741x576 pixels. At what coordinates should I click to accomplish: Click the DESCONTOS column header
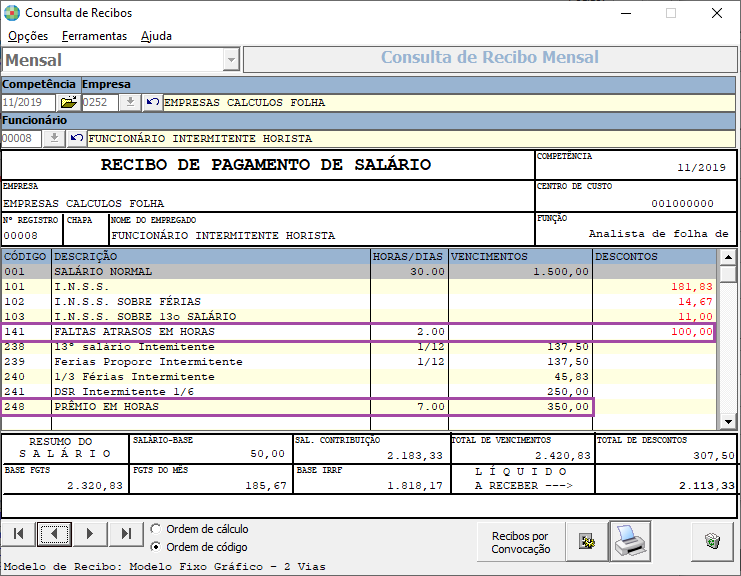tap(655, 257)
